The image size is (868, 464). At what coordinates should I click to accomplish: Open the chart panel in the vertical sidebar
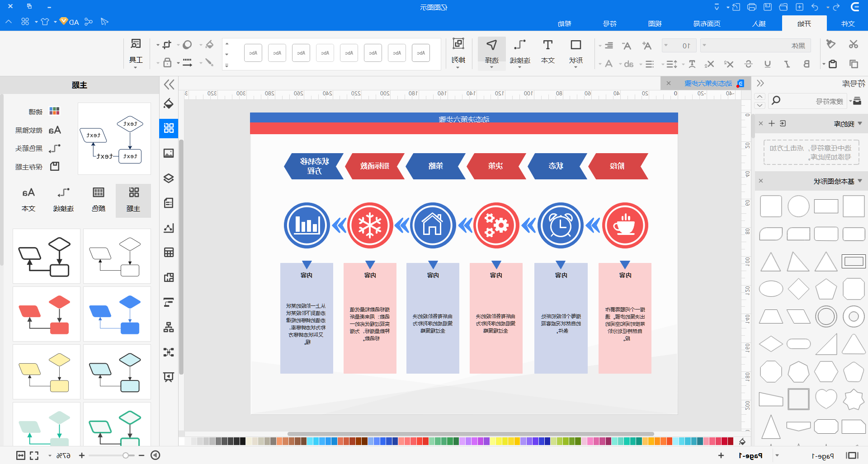[169, 228]
